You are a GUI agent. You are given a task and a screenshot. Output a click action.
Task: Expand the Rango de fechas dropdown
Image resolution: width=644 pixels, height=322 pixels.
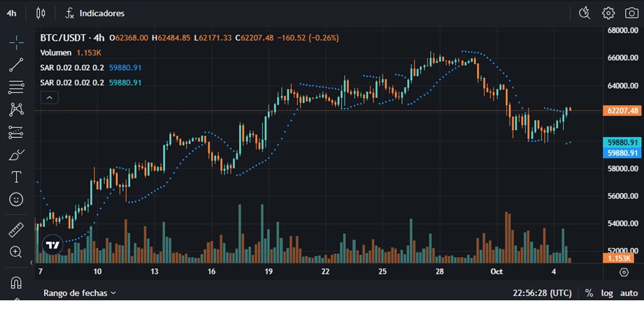click(x=80, y=293)
